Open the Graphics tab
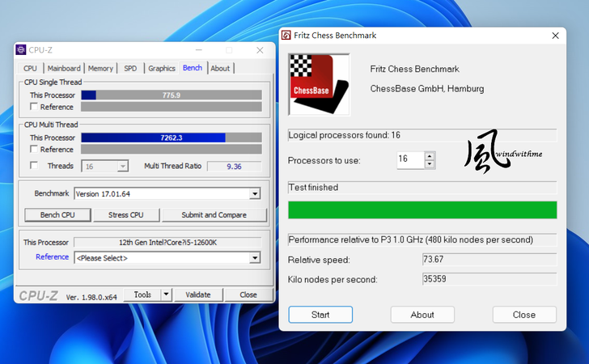The height and width of the screenshot is (364, 589). pos(162,69)
